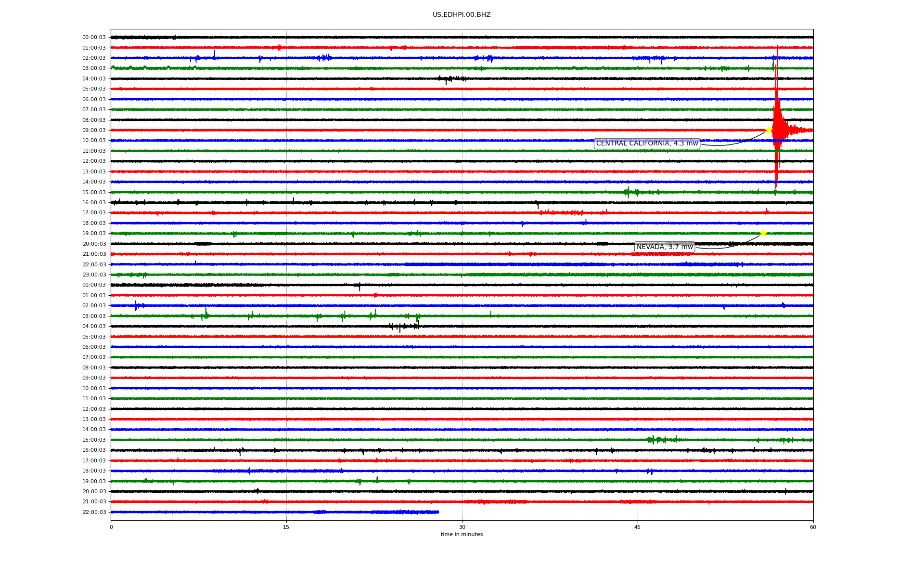Viewport: 924px width, 578px height.
Task: Click the CENTRAL CALIFORNIA, 4.3 mw label
Action: (x=647, y=144)
